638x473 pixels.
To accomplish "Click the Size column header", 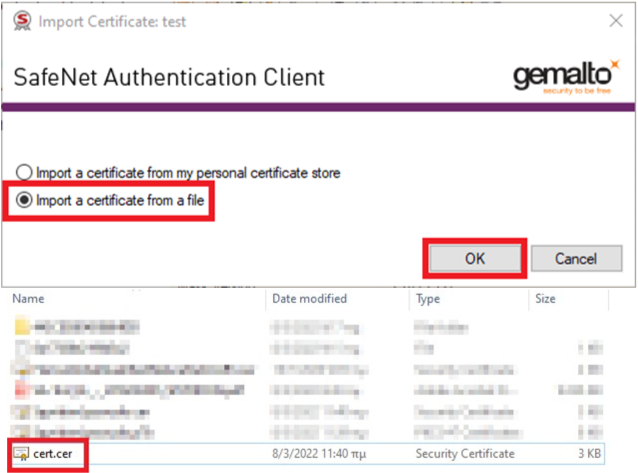I will click(547, 298).
